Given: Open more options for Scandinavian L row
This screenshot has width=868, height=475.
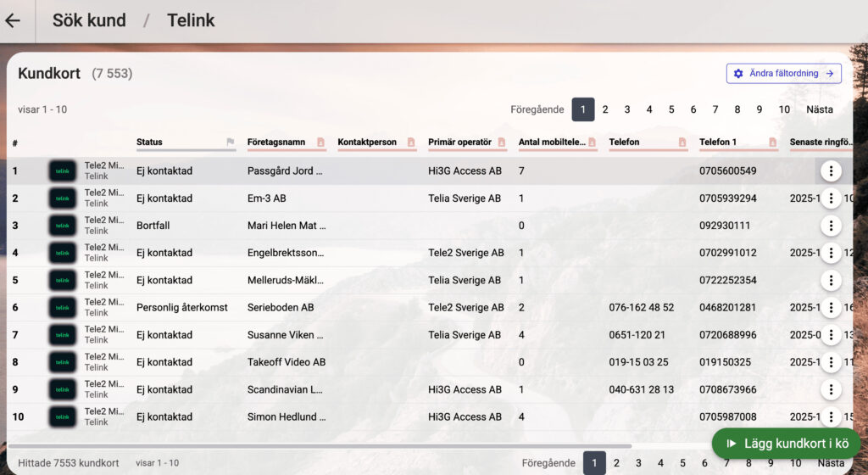Looking at the screenshot, I should pyautogui.click(x=831, y=389).
